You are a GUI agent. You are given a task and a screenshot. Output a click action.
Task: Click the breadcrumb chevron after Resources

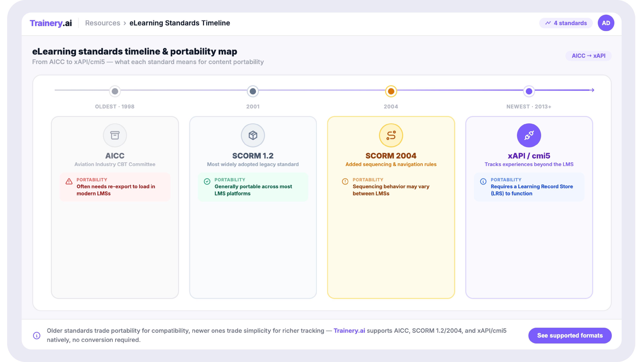pos(125,23)
